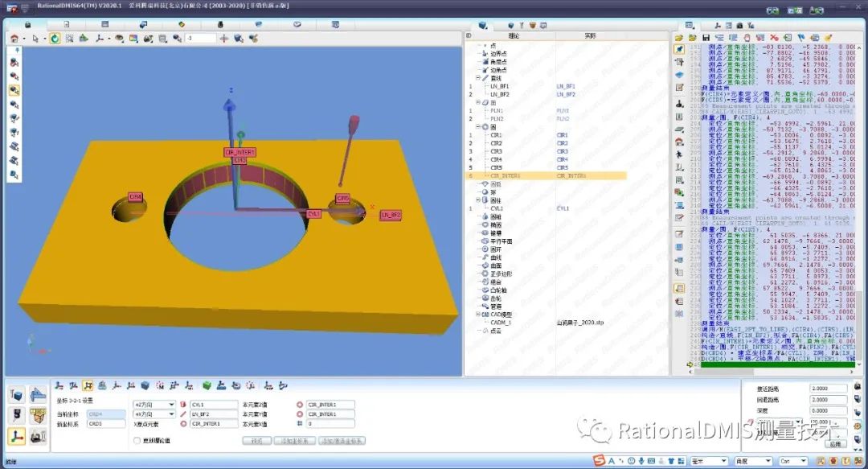The image size is (868, 469).
Task: Switch to the third viewport tab with table icon
Action: pyautogui.click(x=104, y=24)
